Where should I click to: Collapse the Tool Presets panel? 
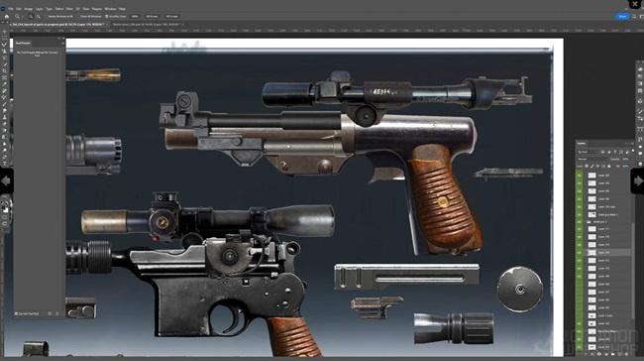tap(59, 39)
